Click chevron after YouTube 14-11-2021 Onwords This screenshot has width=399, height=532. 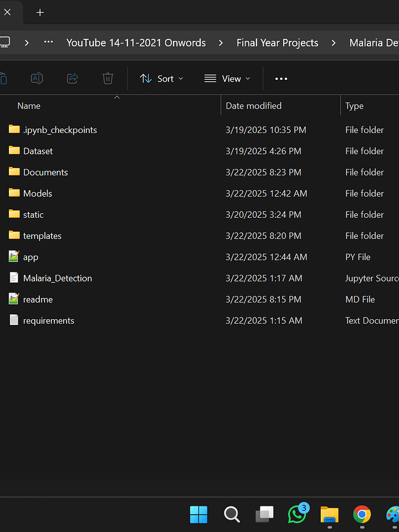coord(221,43)
